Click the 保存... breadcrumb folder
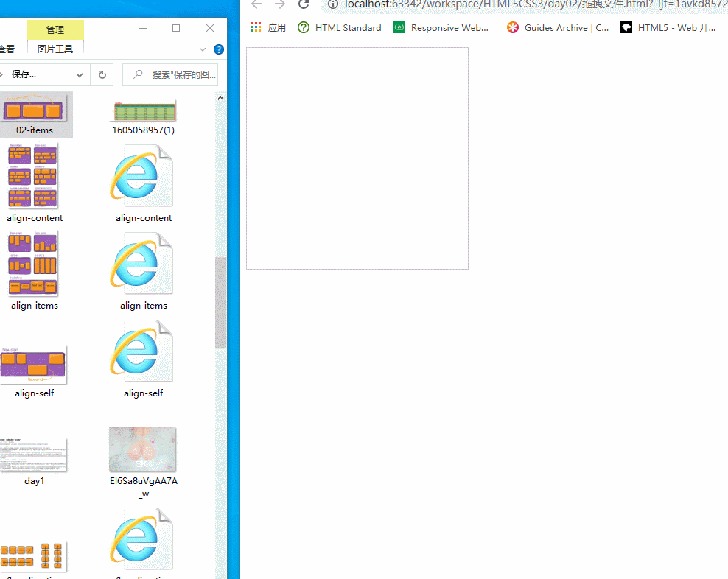 (24, 74)
